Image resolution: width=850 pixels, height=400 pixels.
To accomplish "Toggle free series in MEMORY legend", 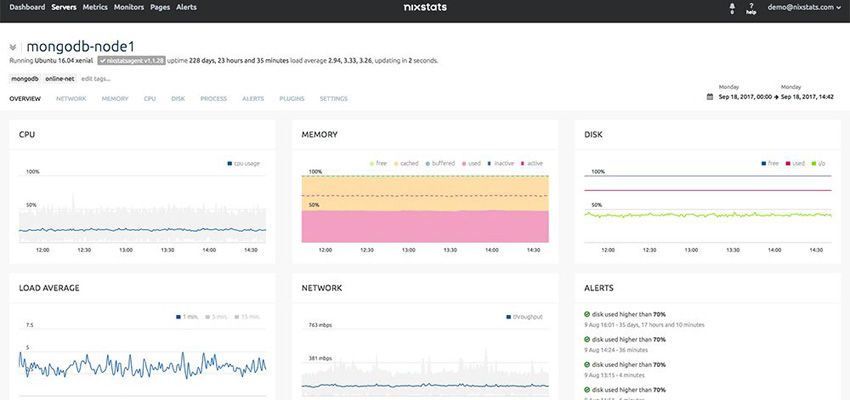I will tap(378, 163).
